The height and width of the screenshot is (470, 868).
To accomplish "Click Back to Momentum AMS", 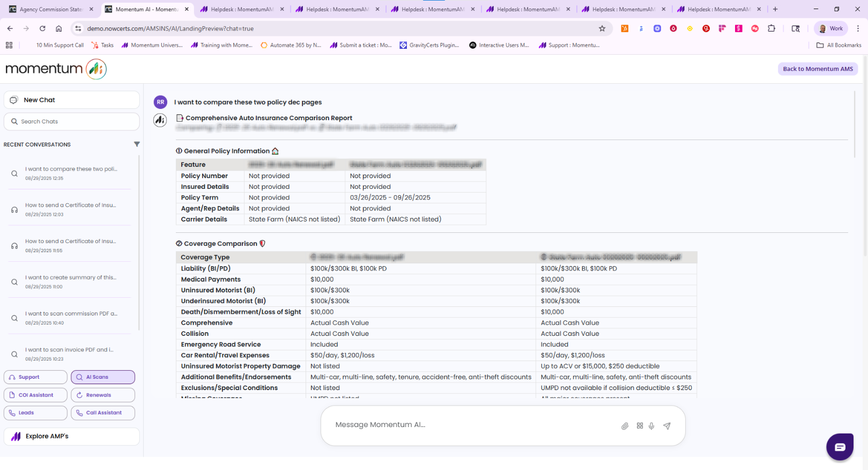I will point(818,69).
